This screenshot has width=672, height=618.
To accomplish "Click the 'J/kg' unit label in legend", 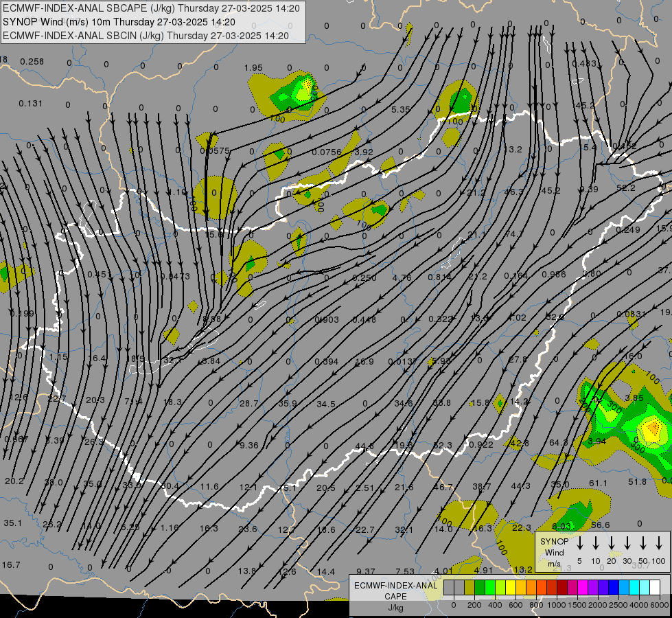I will click(395, 608).
